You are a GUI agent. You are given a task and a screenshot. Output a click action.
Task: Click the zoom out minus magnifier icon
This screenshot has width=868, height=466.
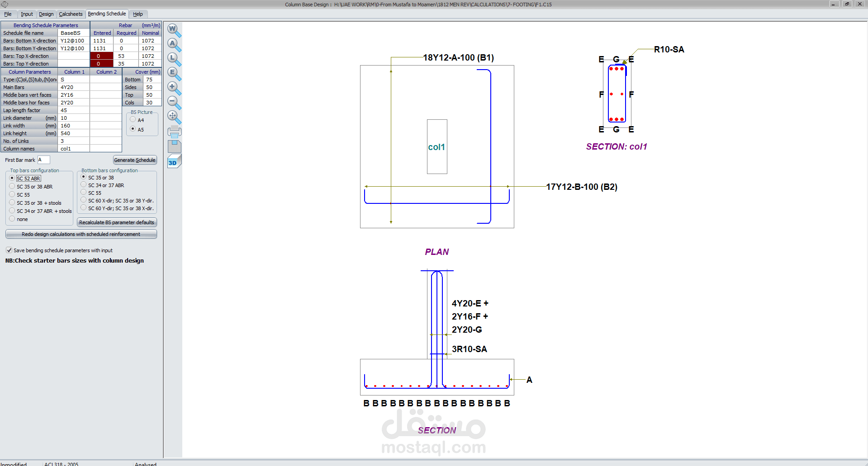(x=174, y=103)
